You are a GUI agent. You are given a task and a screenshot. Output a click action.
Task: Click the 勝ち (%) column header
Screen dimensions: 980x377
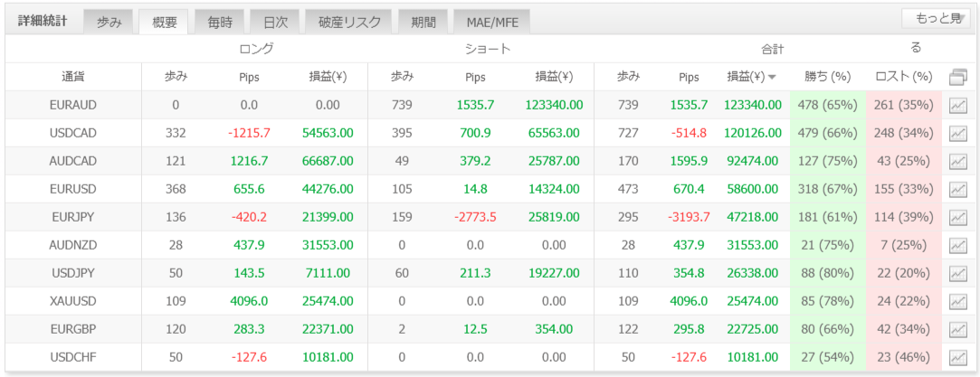click(x=828, y=77)
